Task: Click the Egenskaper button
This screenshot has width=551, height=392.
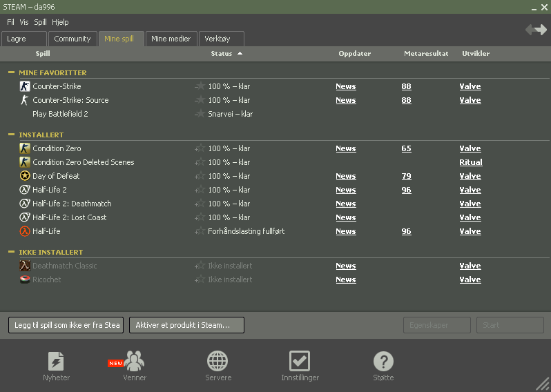Action: tap(437, 325)
